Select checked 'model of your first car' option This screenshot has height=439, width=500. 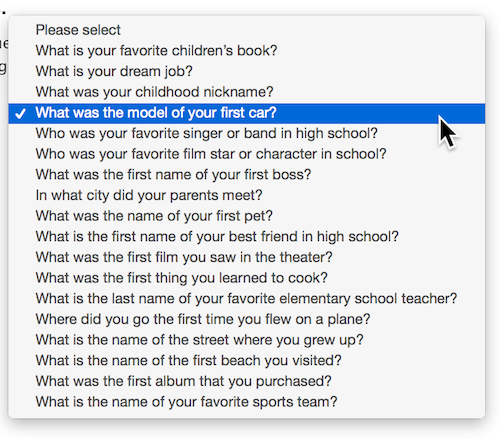[x=247, y=113]
